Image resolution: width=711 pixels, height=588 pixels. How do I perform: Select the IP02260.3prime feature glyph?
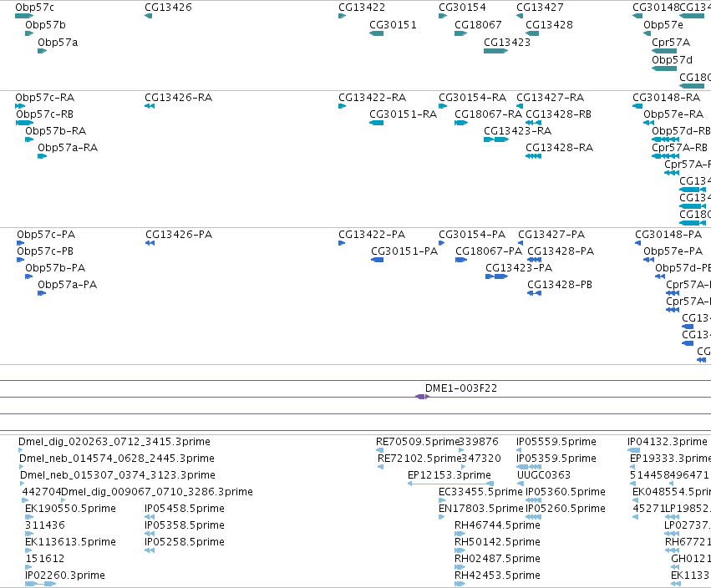(40, 584)
